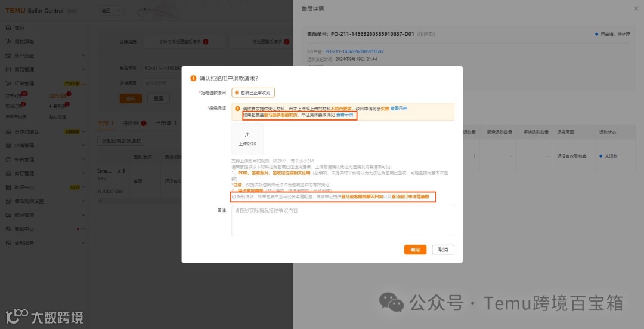Viewport: 644px width, 329px height.
Task: Click the 已申请, 待处理 status label
Action: pyautogui.click(x=612, y=35)
